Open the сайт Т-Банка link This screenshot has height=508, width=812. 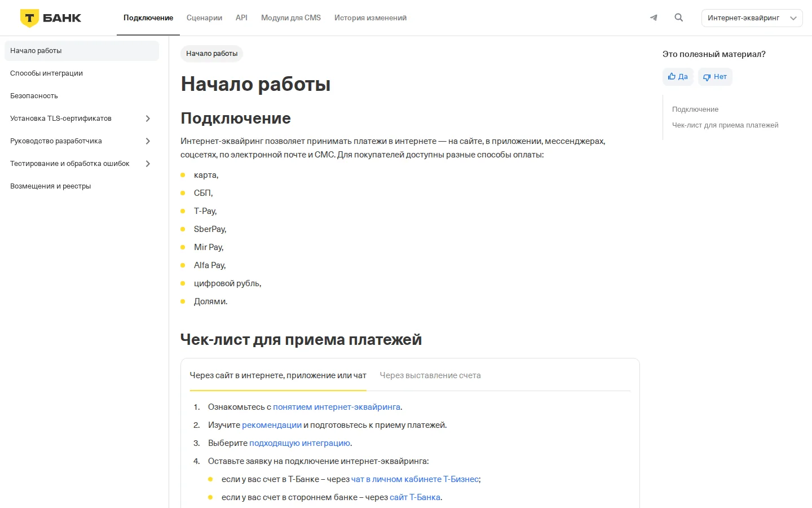tap(415, 497)
